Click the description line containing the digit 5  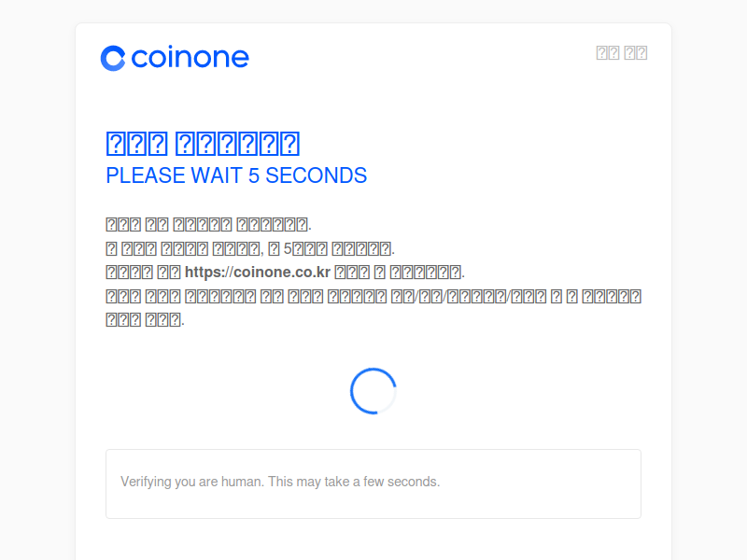250,248
